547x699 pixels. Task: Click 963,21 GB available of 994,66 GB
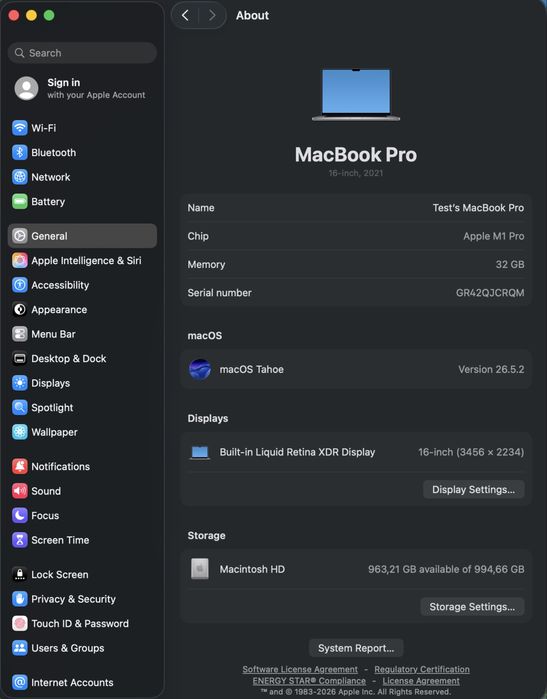[446, 569]
